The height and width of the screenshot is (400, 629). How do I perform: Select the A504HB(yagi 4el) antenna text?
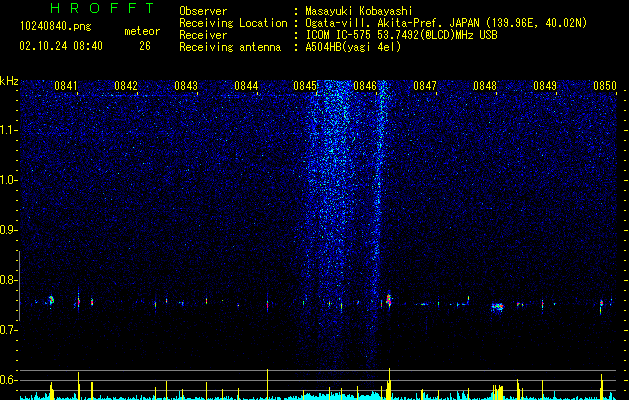[x=353, y=47]
